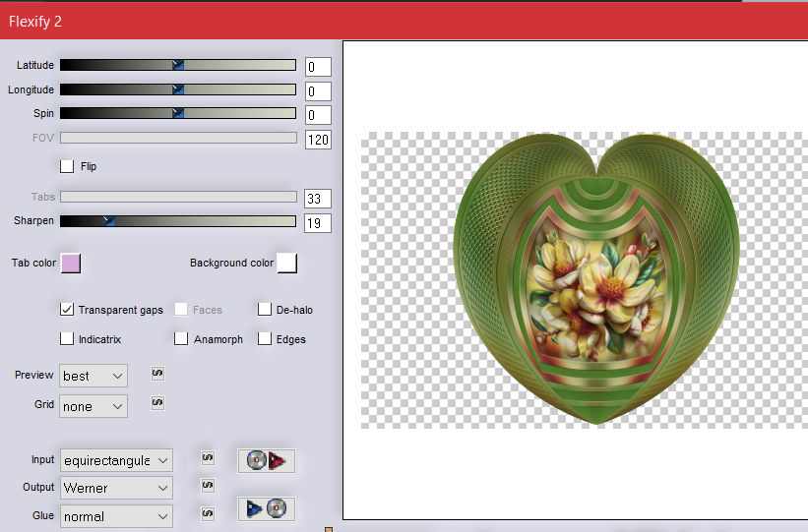Uncheck Transparent gaps
The width and height of the screenshot is (808, 532).
tap(67, 310)
